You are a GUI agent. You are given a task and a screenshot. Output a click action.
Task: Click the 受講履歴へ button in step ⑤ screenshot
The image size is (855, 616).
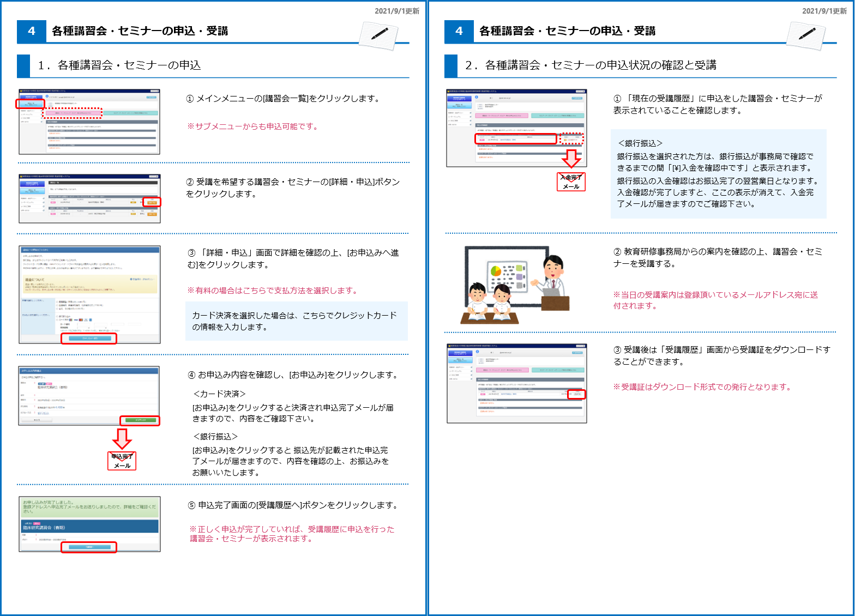pyautogui.click(x=89, y=547)
